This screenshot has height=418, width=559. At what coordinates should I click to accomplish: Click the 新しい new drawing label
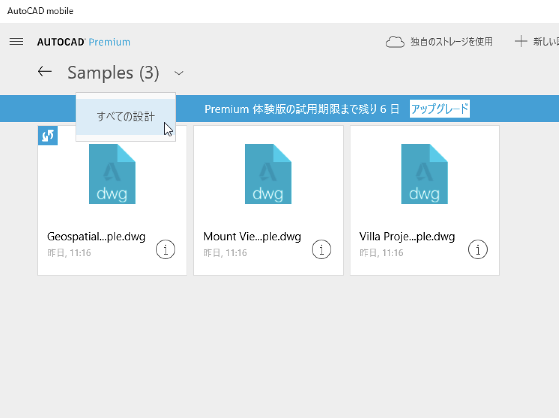[546, 42]
